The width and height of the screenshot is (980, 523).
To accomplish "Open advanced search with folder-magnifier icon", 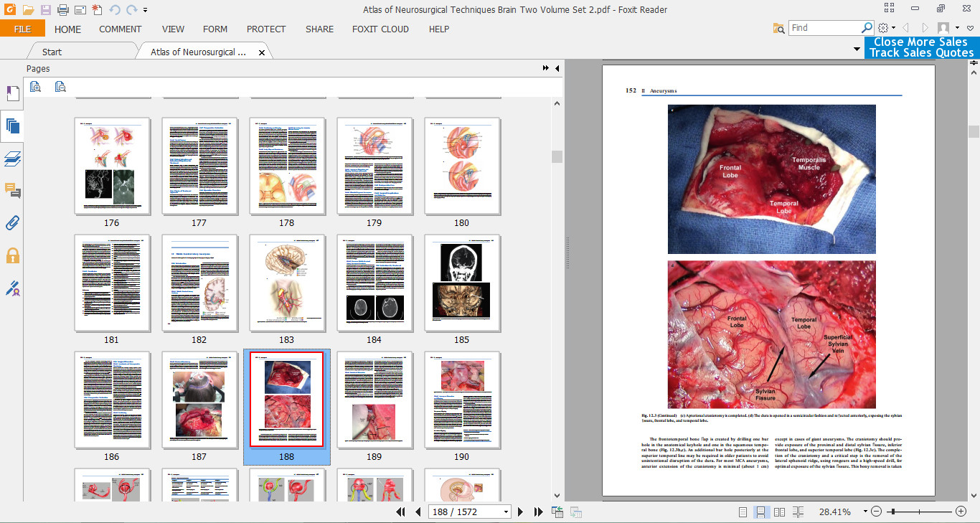I will (x=778, y=29).
